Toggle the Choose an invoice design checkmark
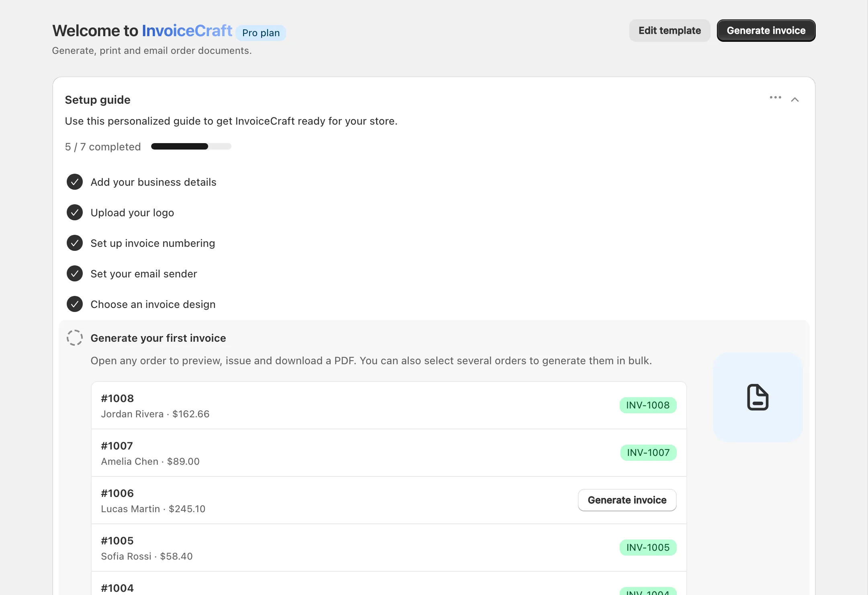The width and height of the screenshot is (868, 595). click(x=75, y=304)
